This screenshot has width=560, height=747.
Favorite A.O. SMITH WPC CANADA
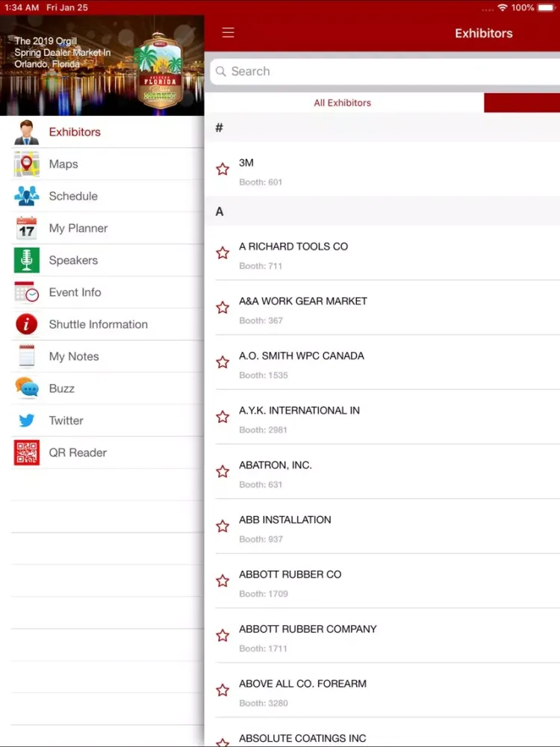point(223,362)
